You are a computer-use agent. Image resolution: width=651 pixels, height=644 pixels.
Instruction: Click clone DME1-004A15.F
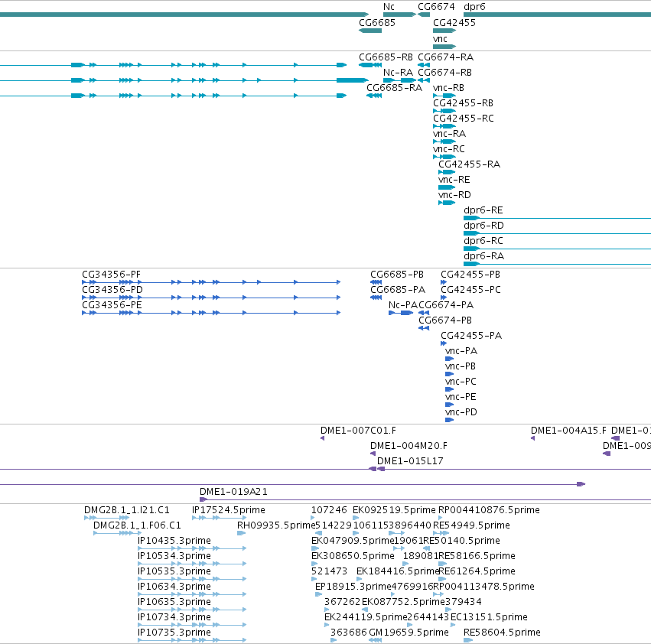point(568,430)
